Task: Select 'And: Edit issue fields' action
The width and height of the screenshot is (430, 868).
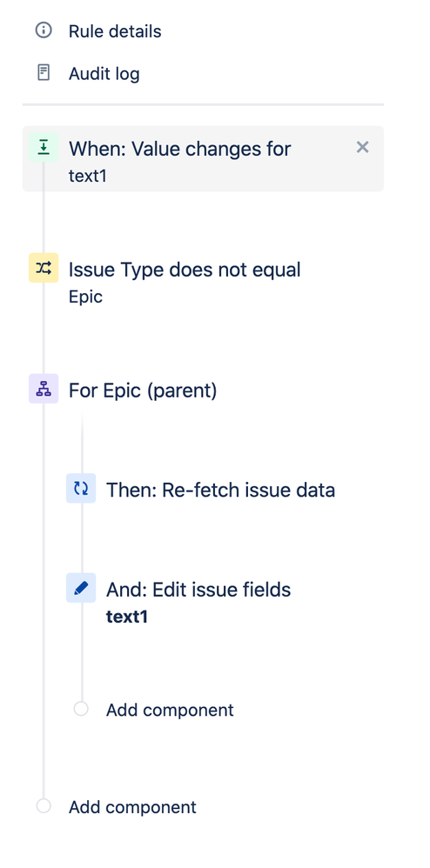Action: pos(198,590)
